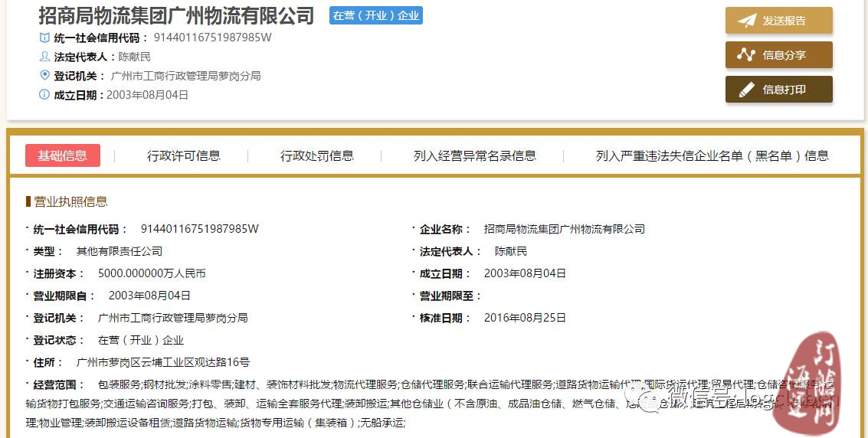This screenshot has height=438, width=868.
Task: Click license 成立日期 value 2003年08月04日
Action: coord(525,273)
